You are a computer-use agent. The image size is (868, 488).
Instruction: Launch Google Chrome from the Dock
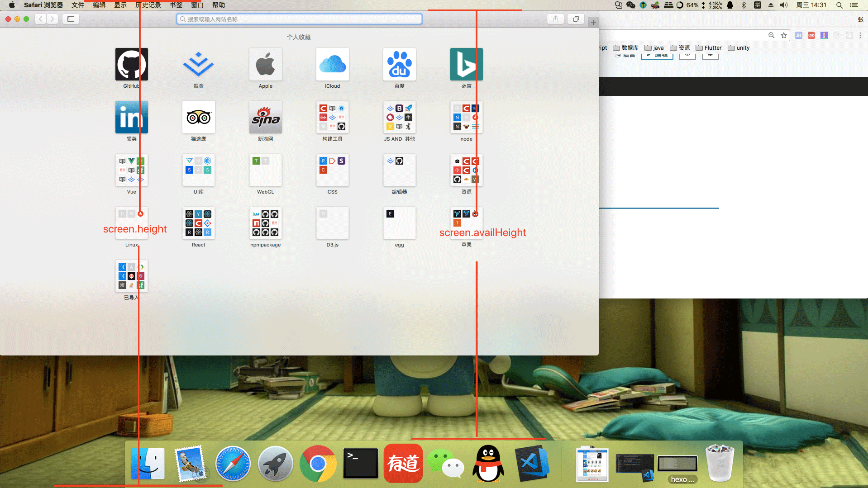click(x=318, y=463)
